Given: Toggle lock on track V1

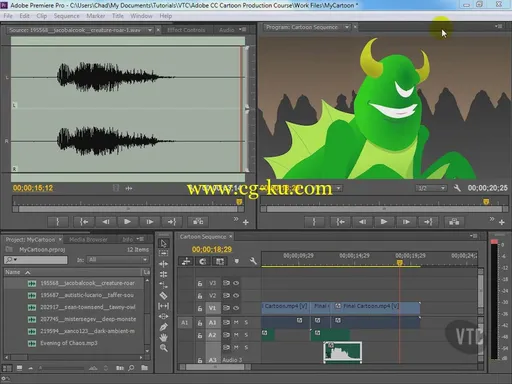Looking at the screenshot, I should pos(200,308).
